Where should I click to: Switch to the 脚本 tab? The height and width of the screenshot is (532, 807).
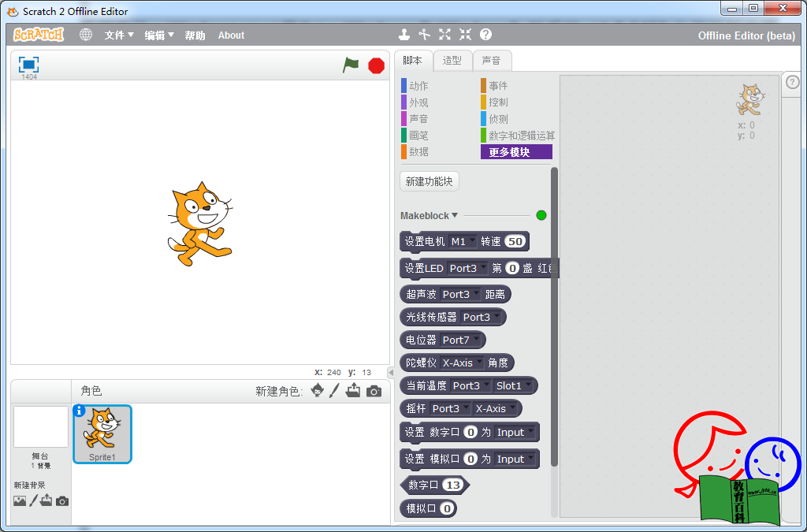(x=413, y=61)
